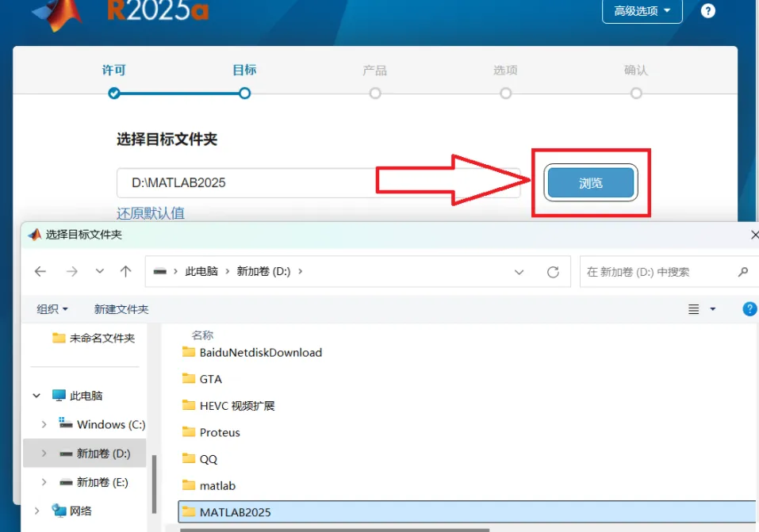Select the lowercase matlab folder
The height and width of the screenshot is (532, 759).
(x=209, y=485)
